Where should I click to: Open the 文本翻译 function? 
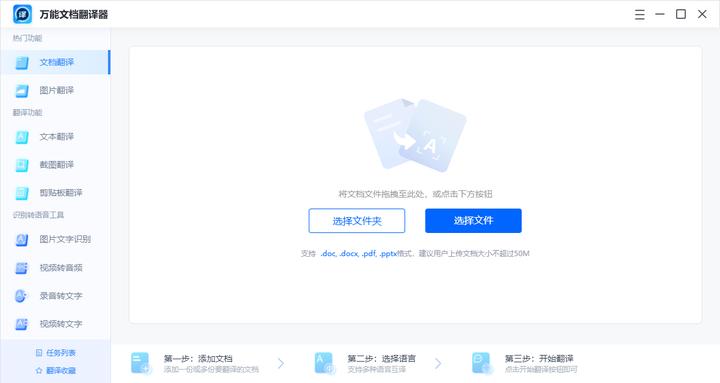click(x=56, y=136)
